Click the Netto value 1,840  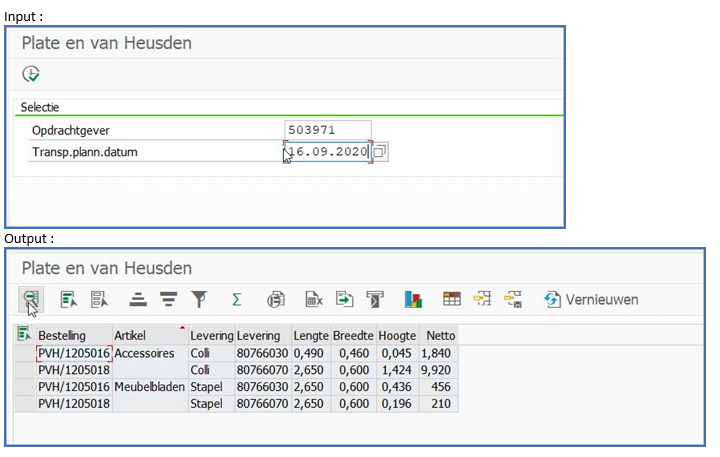coord(439,353)
